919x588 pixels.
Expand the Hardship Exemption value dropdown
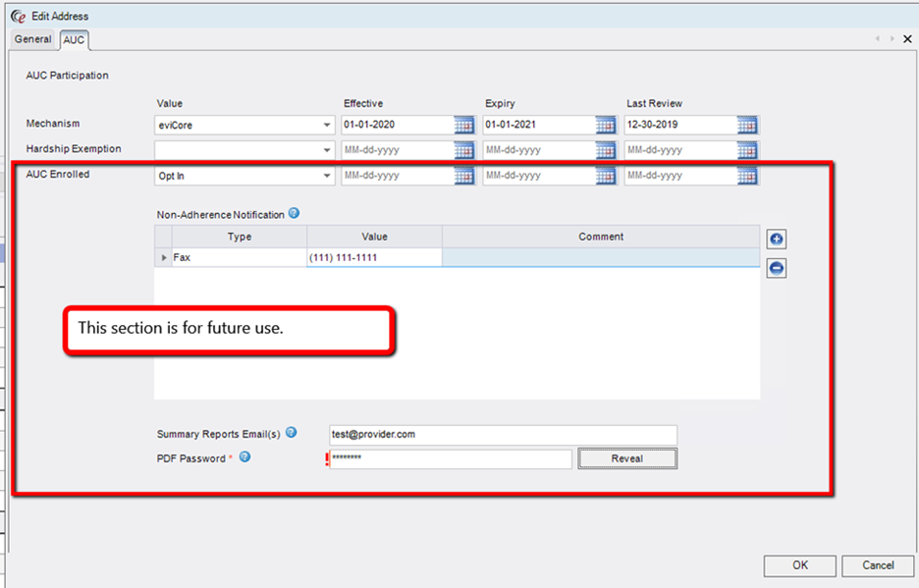pos(327,150)
